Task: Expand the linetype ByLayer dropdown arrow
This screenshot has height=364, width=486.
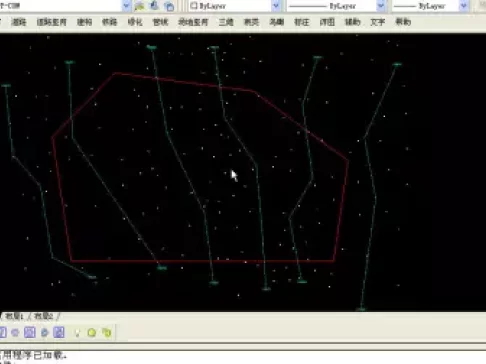Action: click(x=381, y=6)
